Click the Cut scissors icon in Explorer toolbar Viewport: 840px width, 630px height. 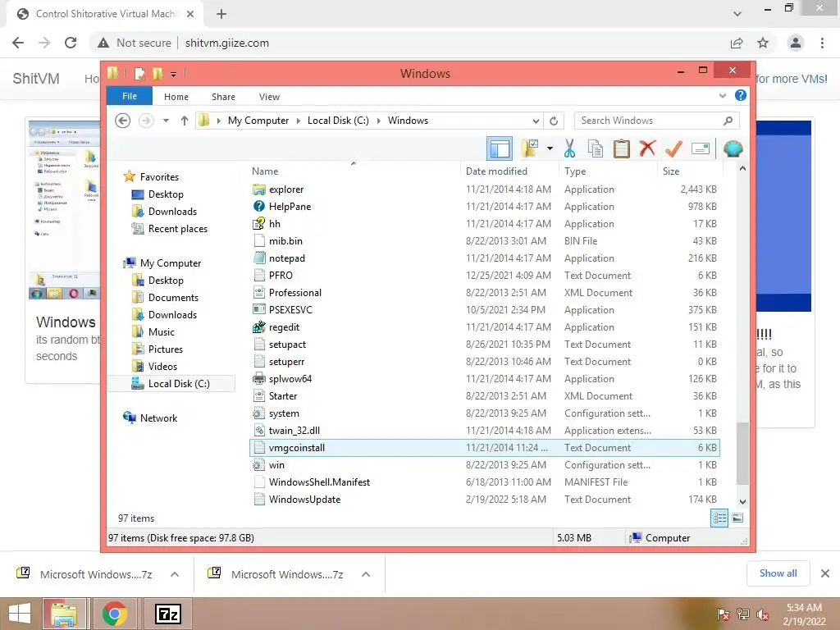coord(569,148)
